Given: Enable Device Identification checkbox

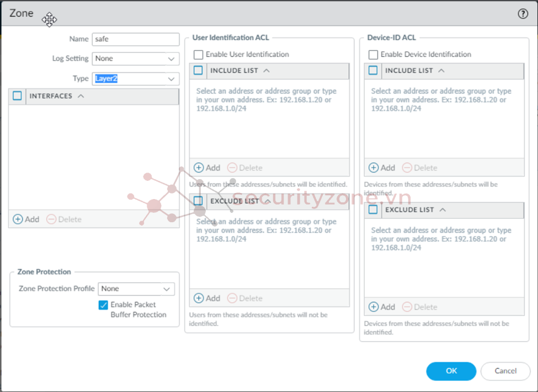Looking at the screenshot, I should pyautogui.click(x=374, y=55).
